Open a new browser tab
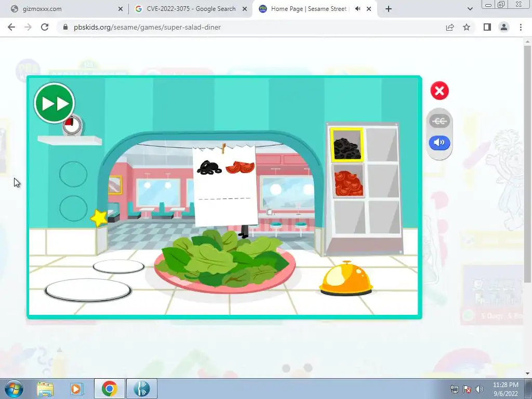This screenshot has width=532, height=399. point(389,9)
